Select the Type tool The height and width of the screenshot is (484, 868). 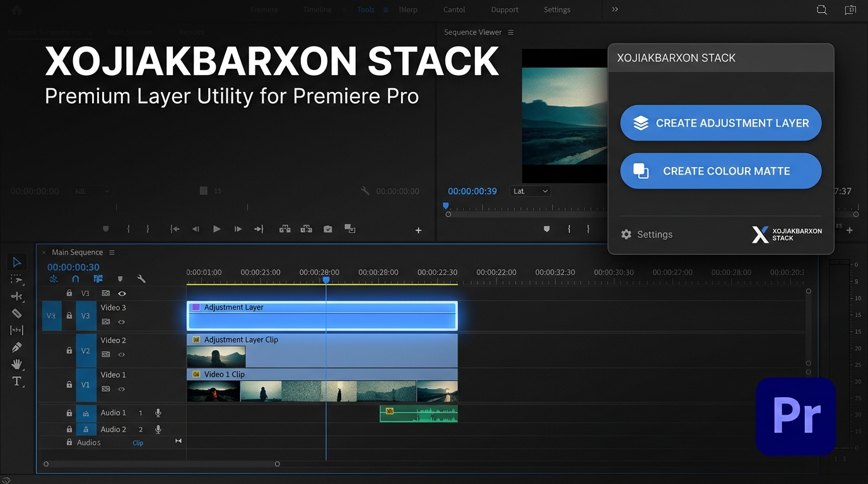coord(17,381)
